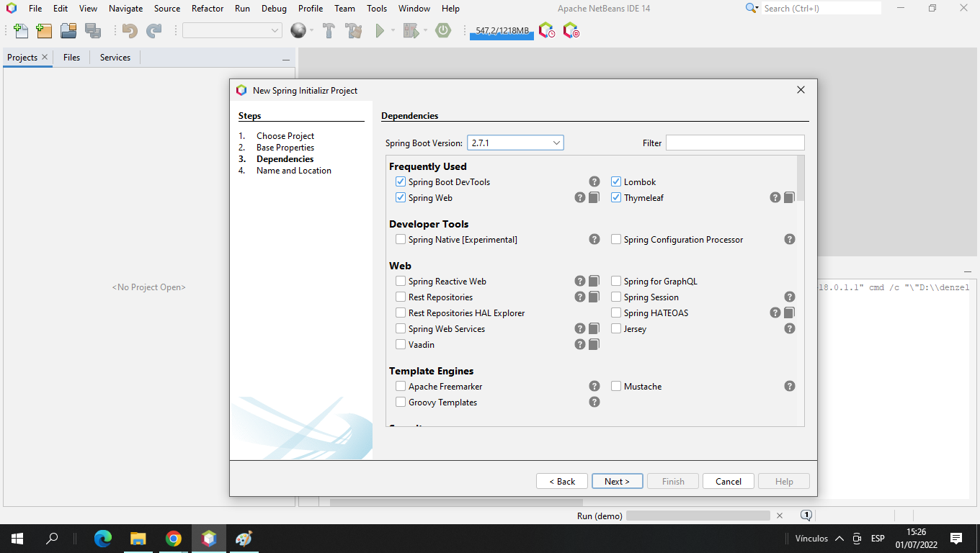
Task: Open notifications icon in status bar
Action: pos(806,515)
